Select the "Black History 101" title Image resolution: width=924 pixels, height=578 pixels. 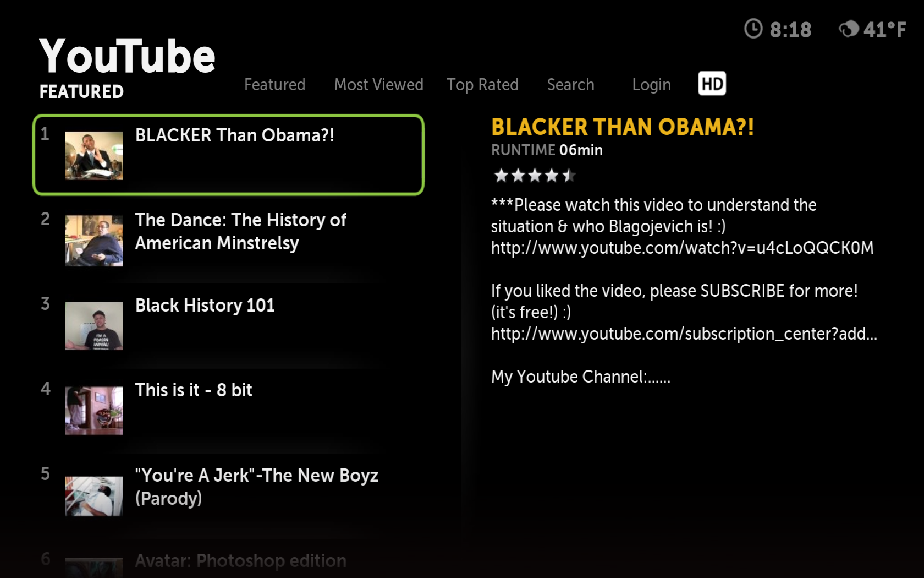pos(205,306)
